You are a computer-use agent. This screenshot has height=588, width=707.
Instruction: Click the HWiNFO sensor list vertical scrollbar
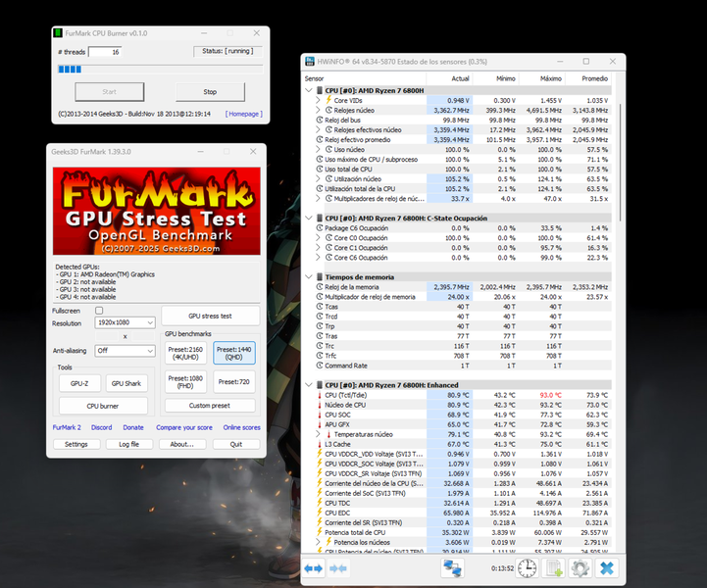click(x=620, y=294)
